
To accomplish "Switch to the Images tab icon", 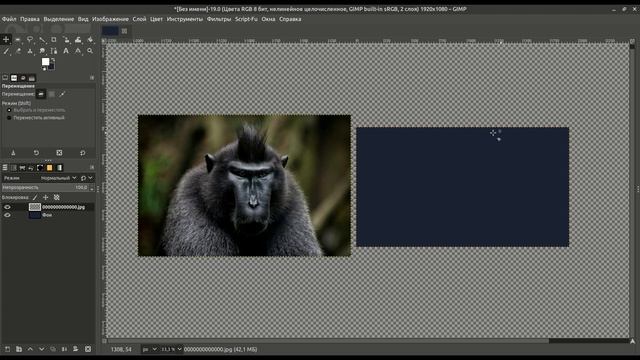I will click(x=32, y=78).
